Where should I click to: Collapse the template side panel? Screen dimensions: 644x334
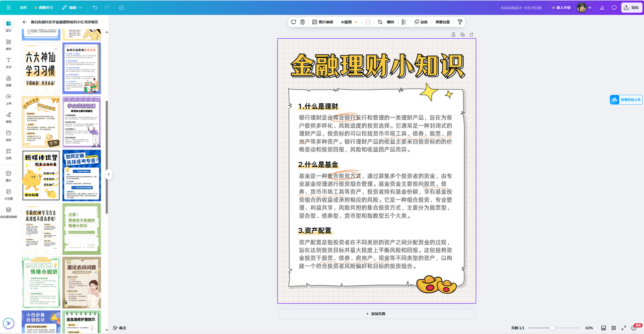108,174
